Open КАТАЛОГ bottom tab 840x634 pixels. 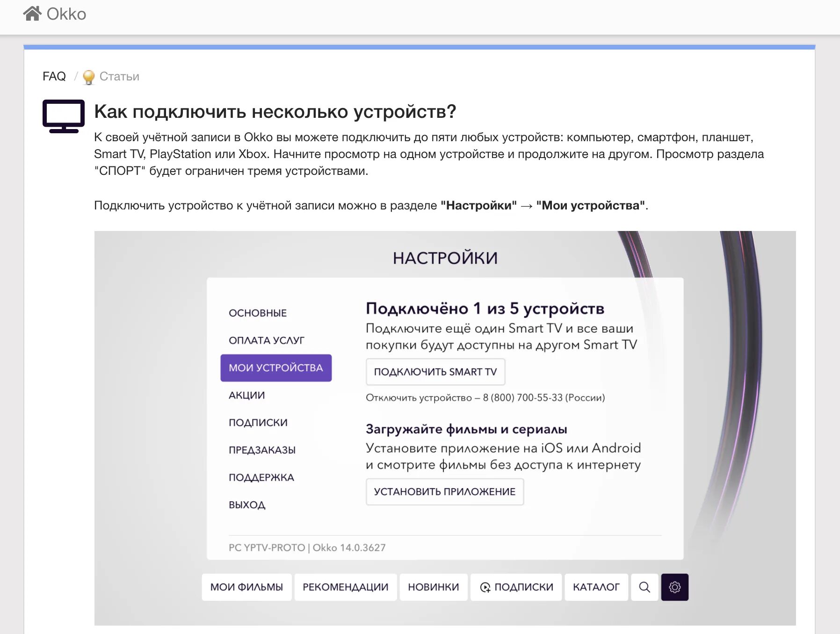click(x=596, y=587)
